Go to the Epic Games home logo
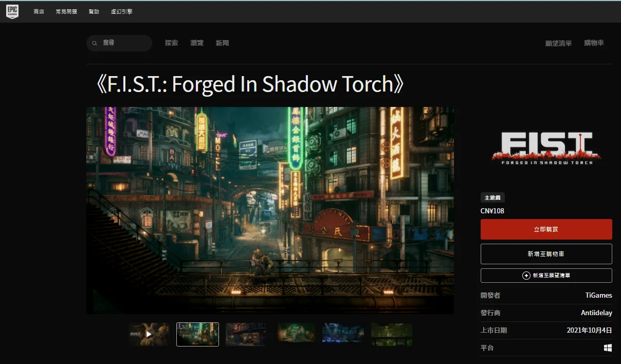Image resolution: width=621 pixels, height=364 pixels. click(12, 11)
